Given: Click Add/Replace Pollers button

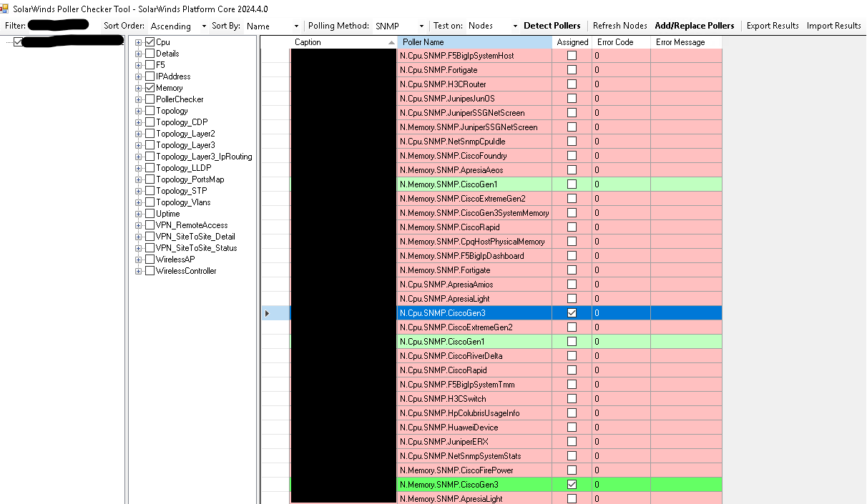Looking at the screenshot, I should (x=695, y=26).
